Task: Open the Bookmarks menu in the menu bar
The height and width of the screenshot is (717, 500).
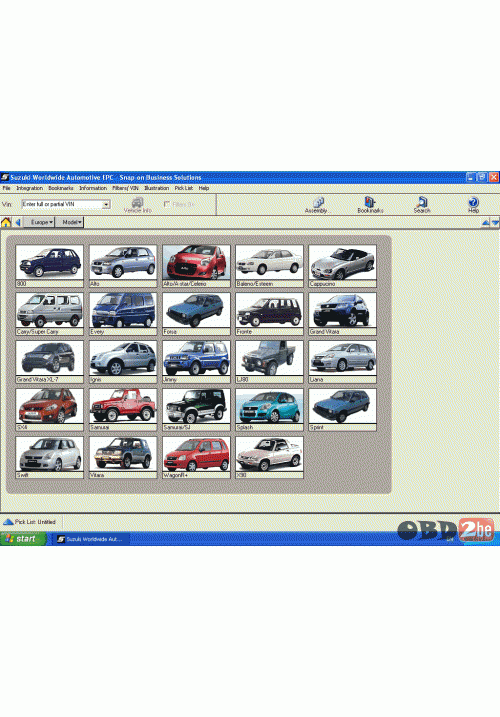Action: [61, 188]
